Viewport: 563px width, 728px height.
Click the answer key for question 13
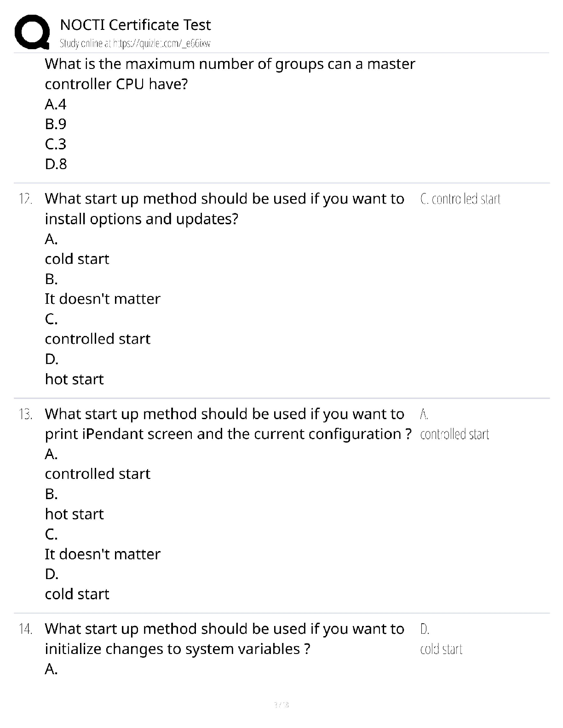pyautogui.click(x=454, y=434)
